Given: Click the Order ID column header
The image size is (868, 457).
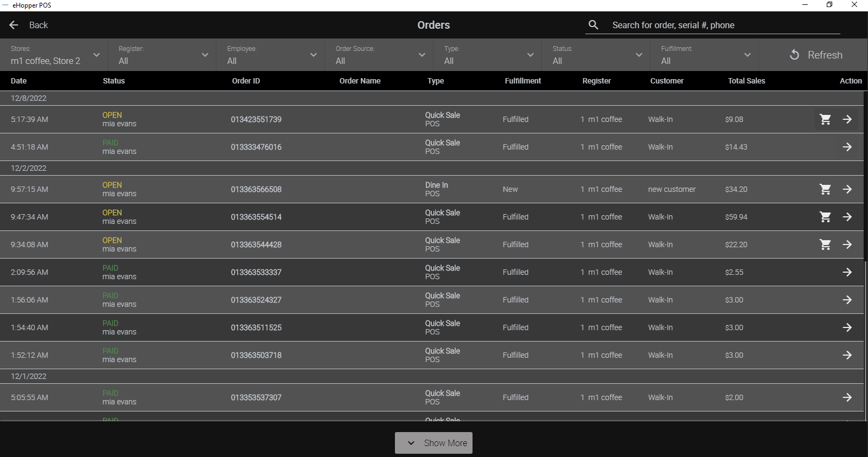Looking at the screenshot, I should click(x=246, y=81).
